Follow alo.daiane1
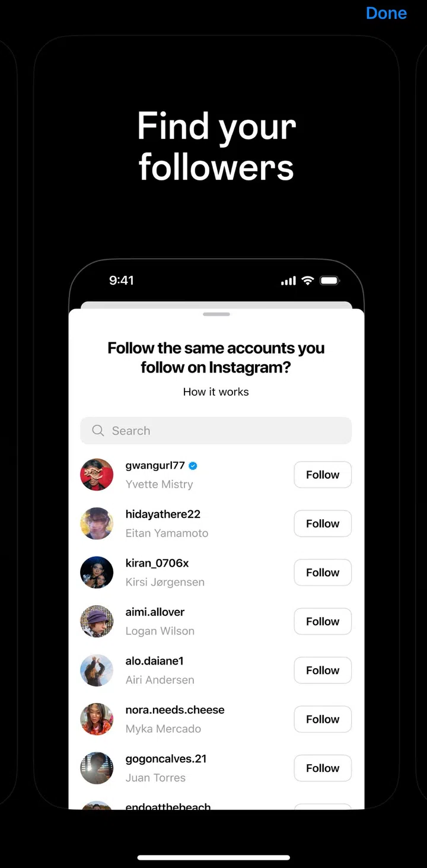 (323, 670)
